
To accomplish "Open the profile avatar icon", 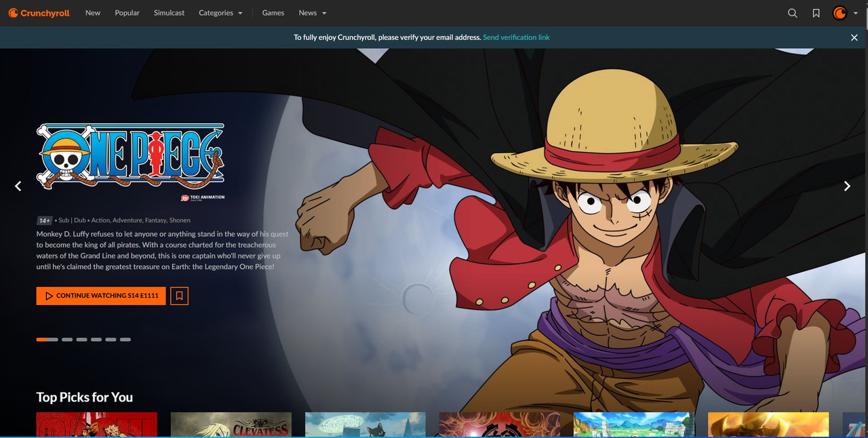I will [840, 13].
